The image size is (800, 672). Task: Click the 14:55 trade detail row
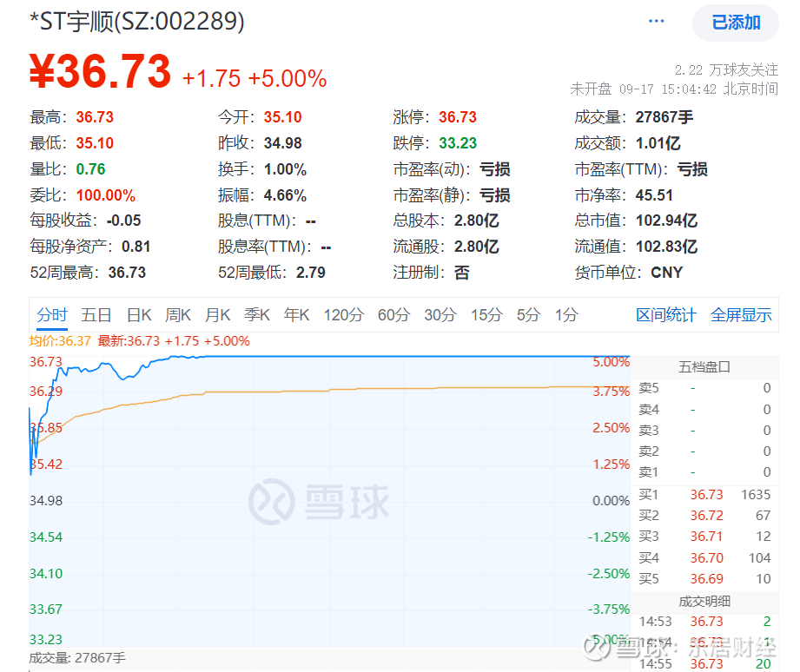point(704,664)
